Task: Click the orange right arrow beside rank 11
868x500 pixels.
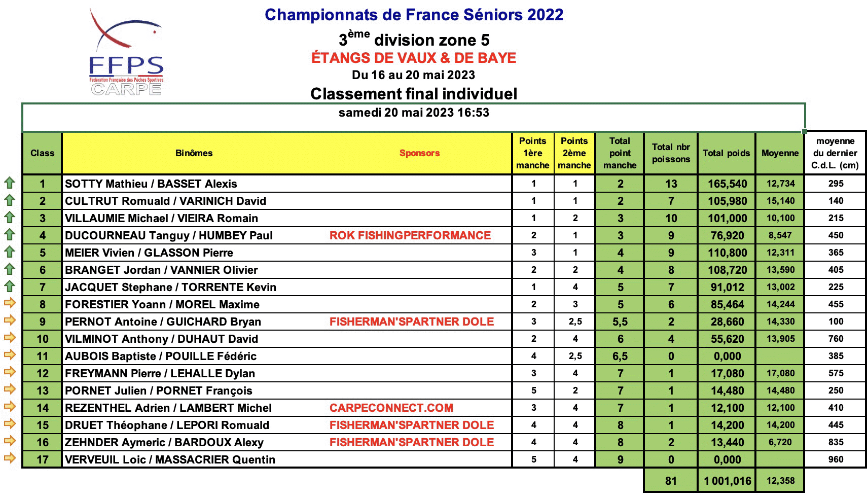Action: 10,355
